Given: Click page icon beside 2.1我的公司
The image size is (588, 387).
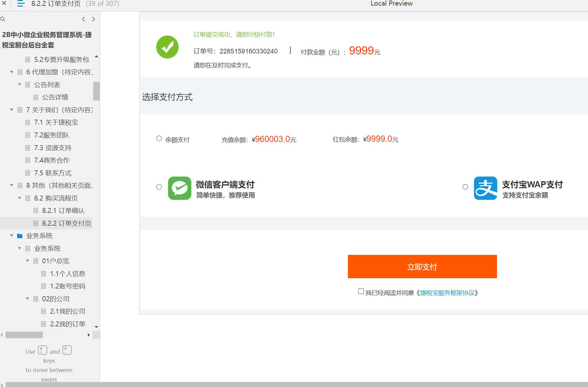Looking at the screenshot, I should (x=44, y=311).
